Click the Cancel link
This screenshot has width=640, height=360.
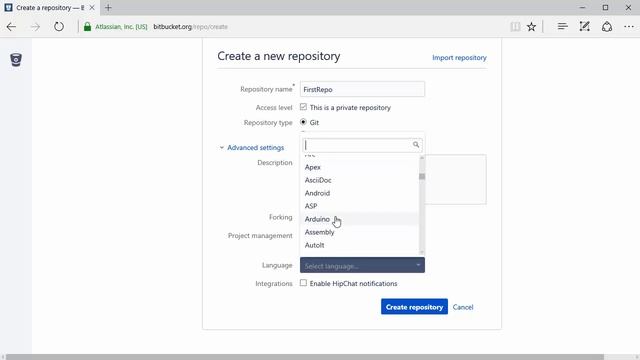click(463, 307)
